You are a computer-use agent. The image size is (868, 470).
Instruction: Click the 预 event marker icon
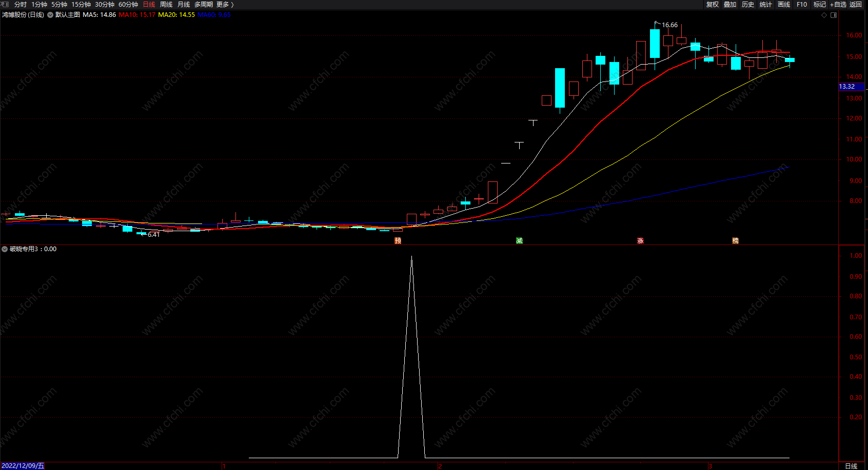pyautogui.click(x=398, y=240)
